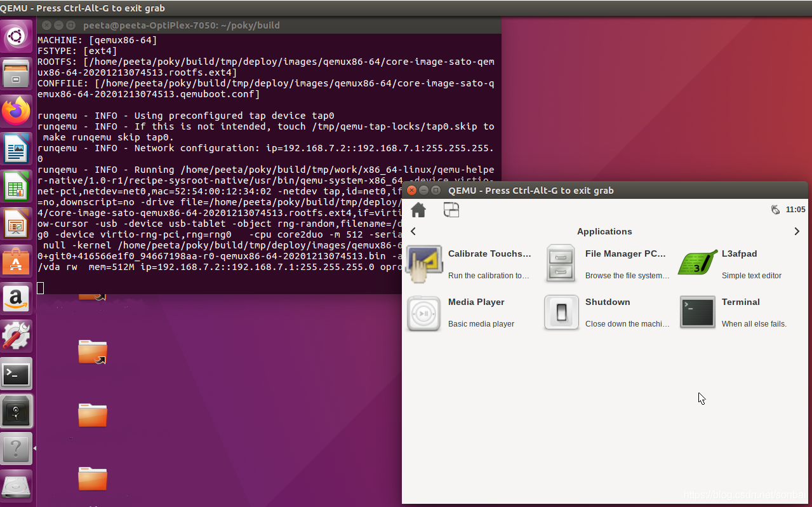Go to the Sato home screen
The width and height of the screenshot is (812, 507).
coord(418,210)
